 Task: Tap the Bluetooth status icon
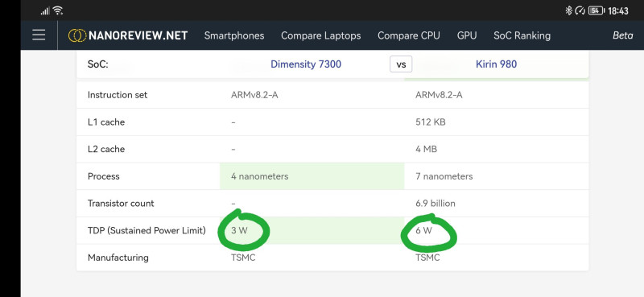(568, 10)
